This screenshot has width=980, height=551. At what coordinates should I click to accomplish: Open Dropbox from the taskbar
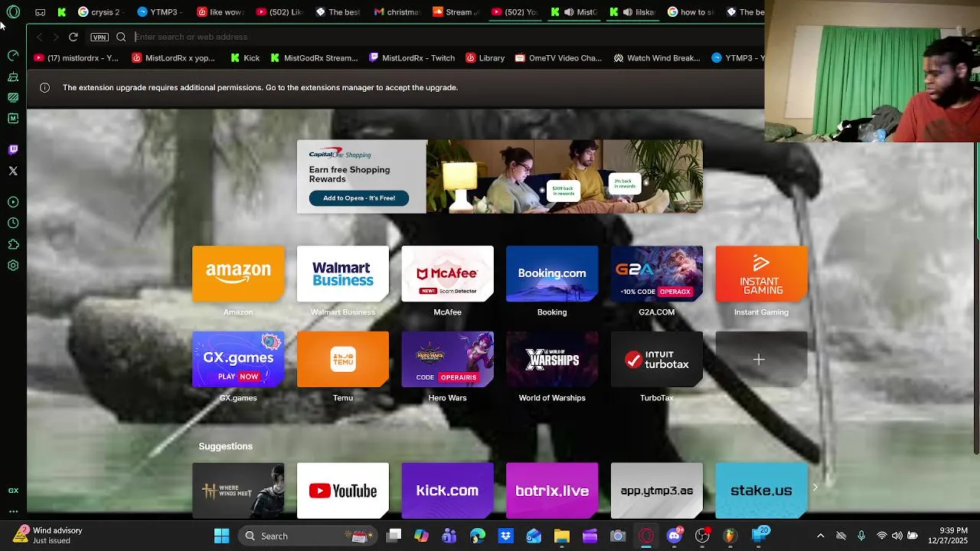[x=505, y=536]
